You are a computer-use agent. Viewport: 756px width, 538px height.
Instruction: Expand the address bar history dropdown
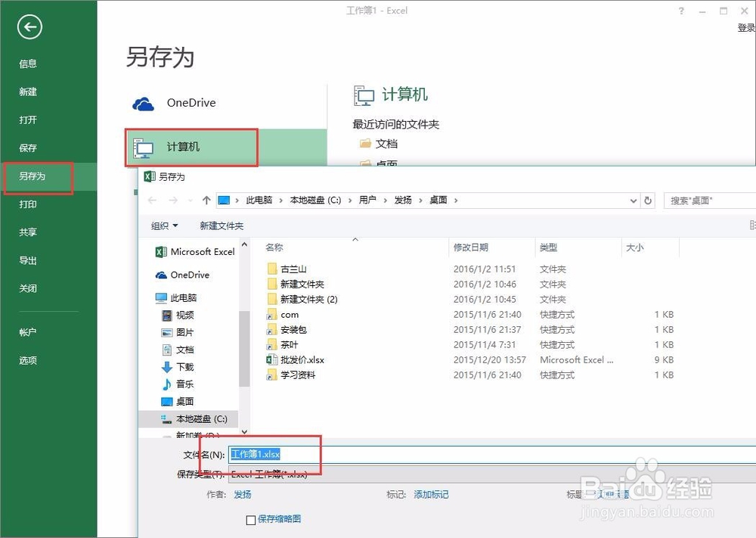coord(634,201)
